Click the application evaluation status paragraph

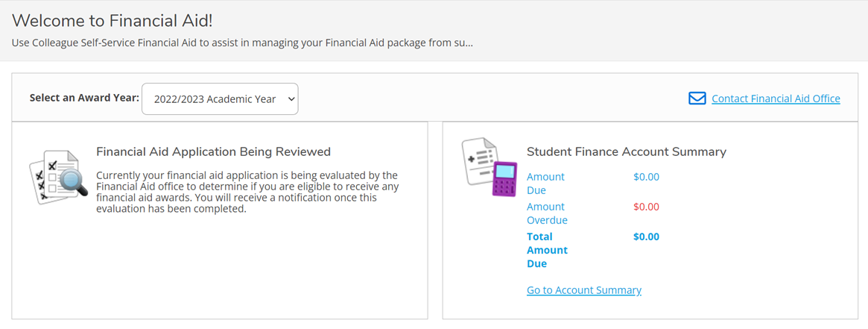pos(247,192)
